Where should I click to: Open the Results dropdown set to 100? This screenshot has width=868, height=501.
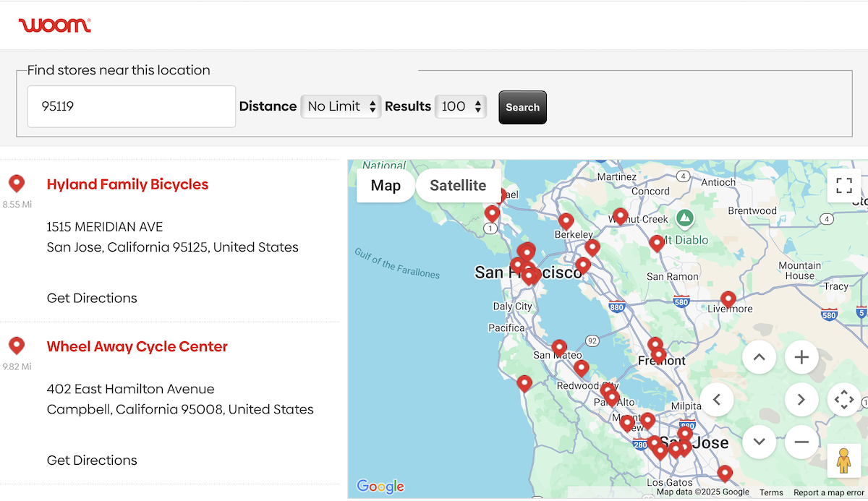[x=461, y=106]
